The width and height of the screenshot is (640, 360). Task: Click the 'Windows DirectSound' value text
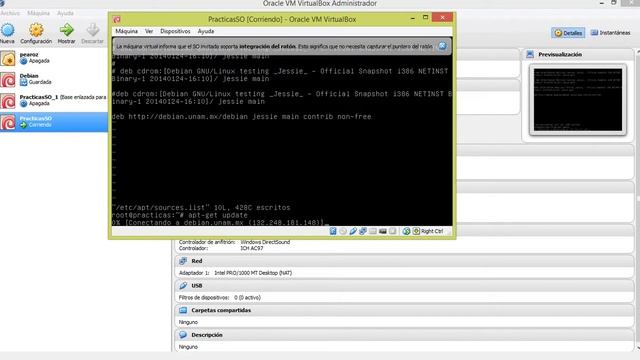click(x=265, y=242)
